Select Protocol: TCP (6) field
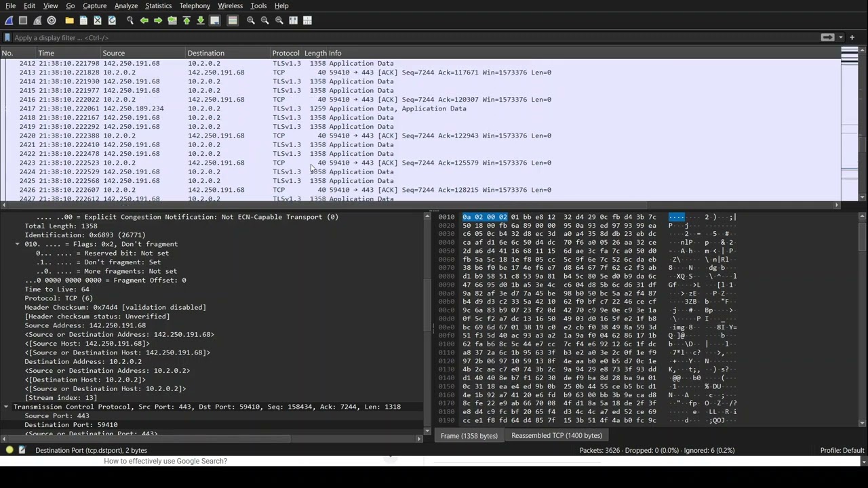Screen dimensions: 868x488 58,298
